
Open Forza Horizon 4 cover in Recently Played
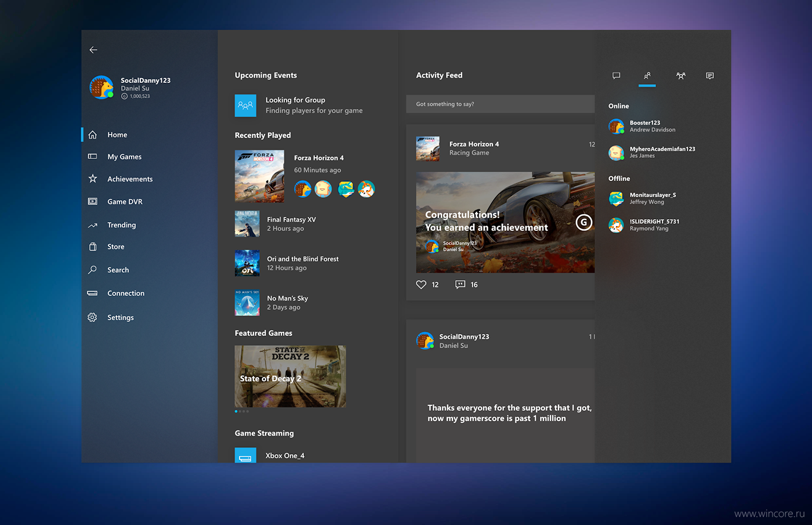tap(259, 176)
